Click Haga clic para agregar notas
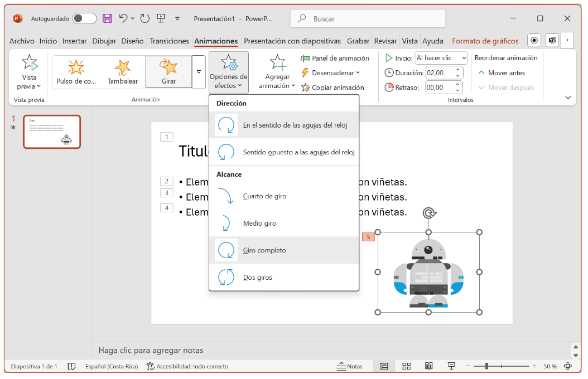Image resolution: width=588 pixels, height=379 pixels. point(151,351)
